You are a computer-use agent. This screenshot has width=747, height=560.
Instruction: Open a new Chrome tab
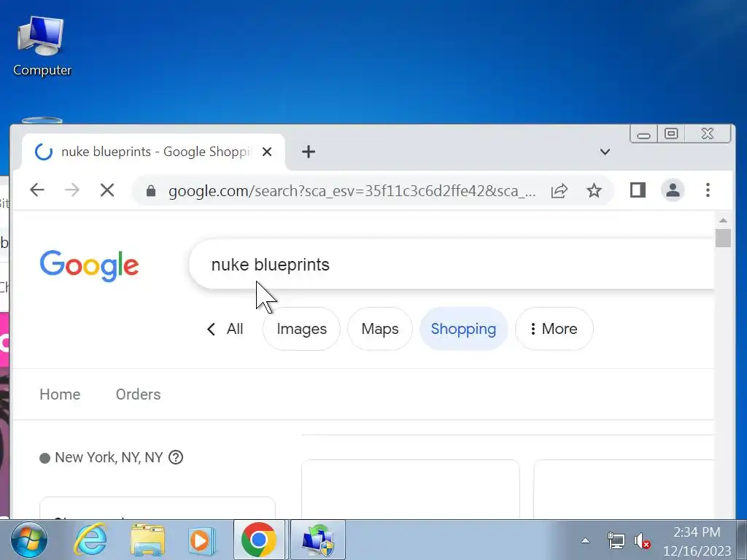coord(309,152)
